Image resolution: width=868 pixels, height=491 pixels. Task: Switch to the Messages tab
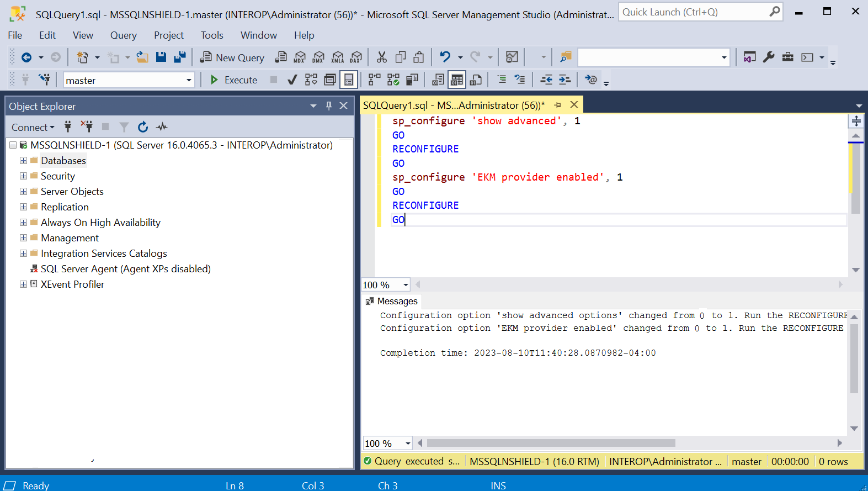click(x=392, y=301)
